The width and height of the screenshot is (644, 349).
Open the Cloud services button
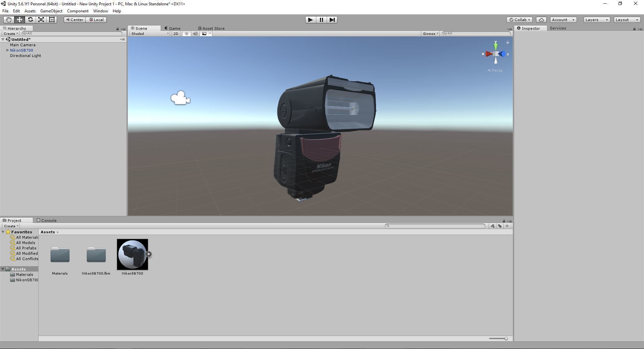click(x=541, y=20)
